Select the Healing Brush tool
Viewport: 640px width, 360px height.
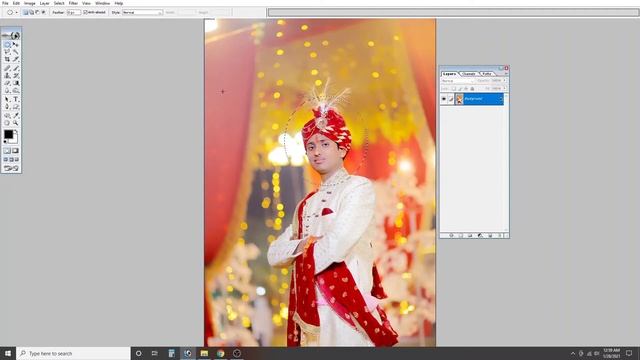(7, 68)
